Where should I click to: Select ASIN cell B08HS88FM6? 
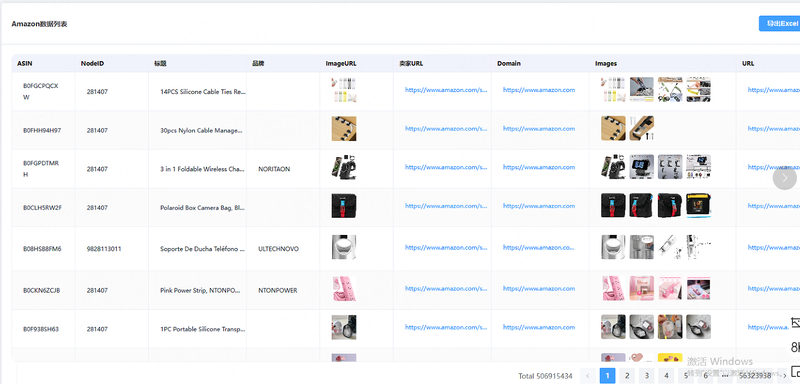[42, 249]
